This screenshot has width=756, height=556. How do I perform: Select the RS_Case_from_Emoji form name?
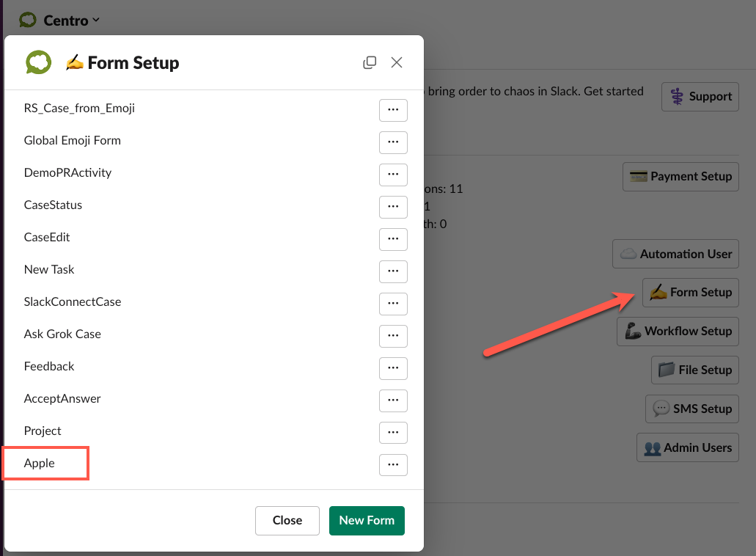pos(79,109)
